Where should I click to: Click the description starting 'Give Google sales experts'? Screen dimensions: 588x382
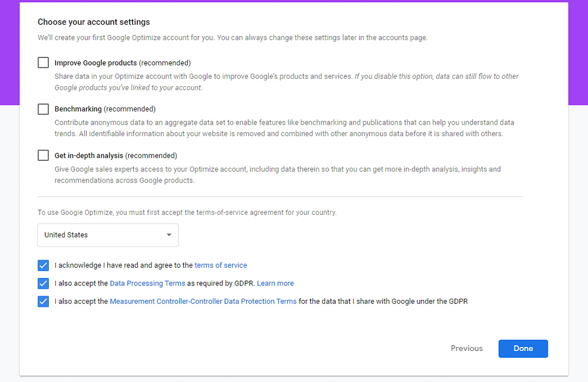[277, 175]
